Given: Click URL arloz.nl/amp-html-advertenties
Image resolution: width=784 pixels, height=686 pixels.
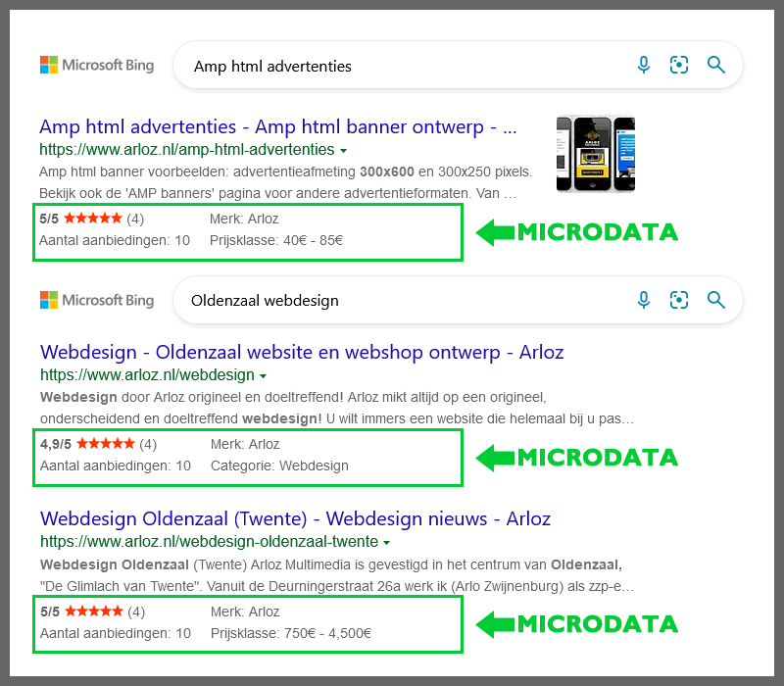Looking at the screenshot, I should point(187,150).
